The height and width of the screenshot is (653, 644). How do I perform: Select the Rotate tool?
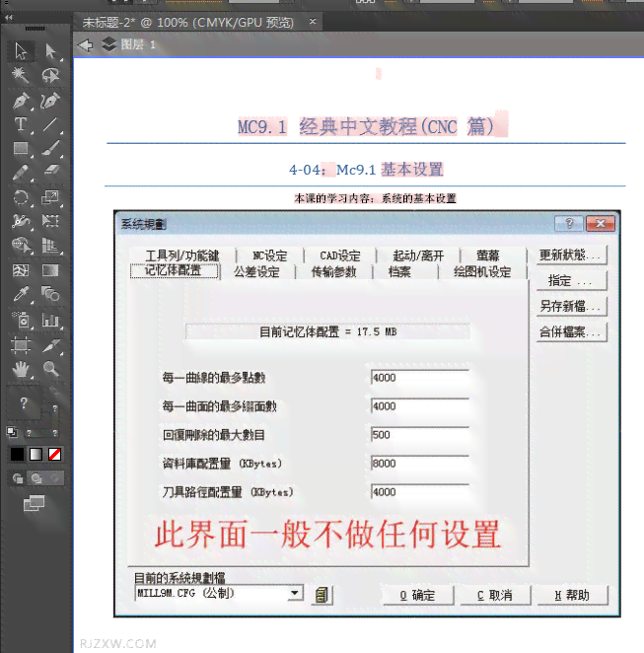pos(21,197)
